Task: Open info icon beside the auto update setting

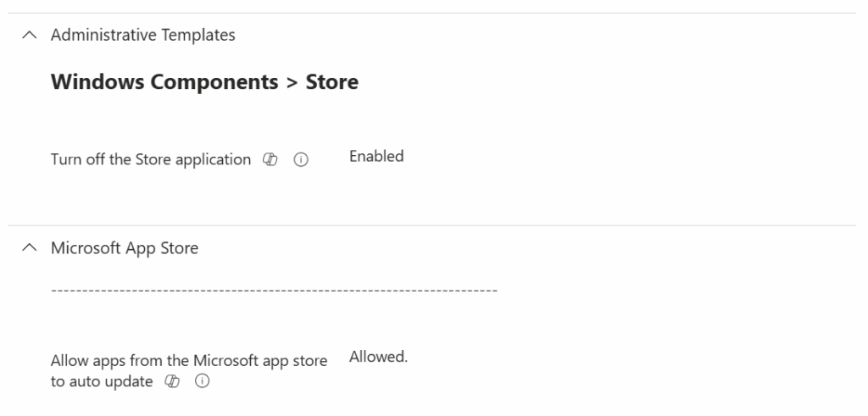Action: [x=202, y=382]
